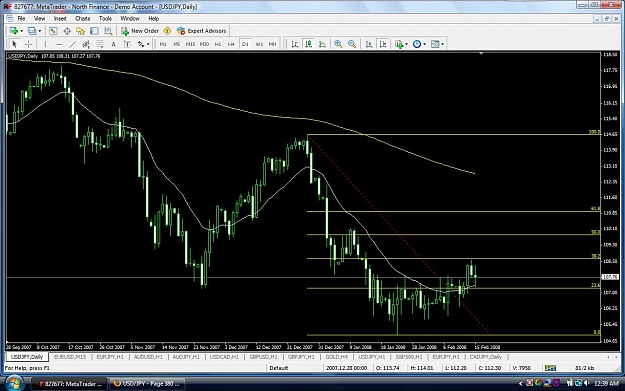
Task: Set timeframe to W1
Action: point(259,44)
